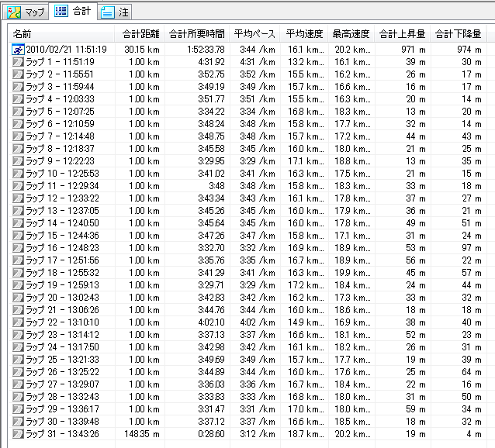Click the runner icon in the activity row

tap(18, 50)
